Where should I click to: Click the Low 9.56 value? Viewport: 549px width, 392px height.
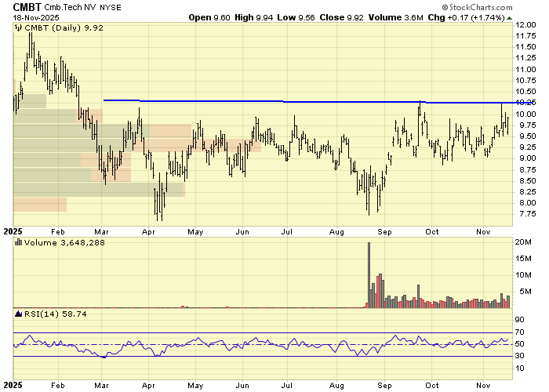[296, 17]
